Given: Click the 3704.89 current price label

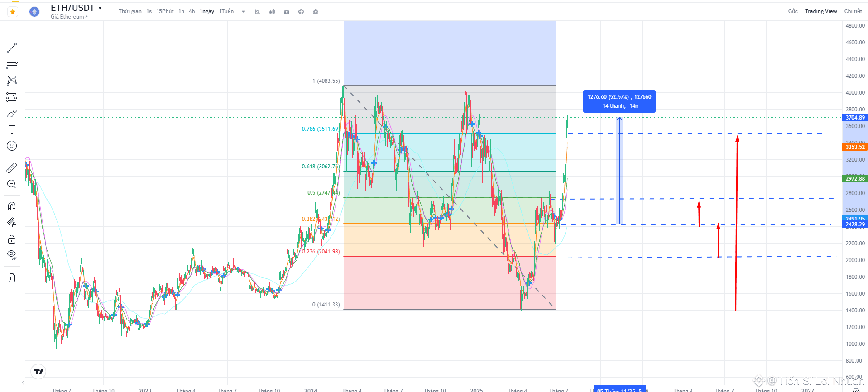Looking at the screenshot, I should 855,118.
